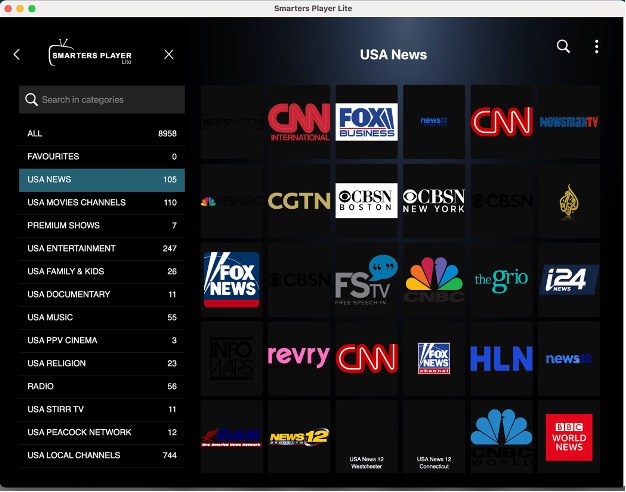Select the PREMIUM SHOWS category
Viewport: 626px width, 492px height.
click(x=102, y=226)
